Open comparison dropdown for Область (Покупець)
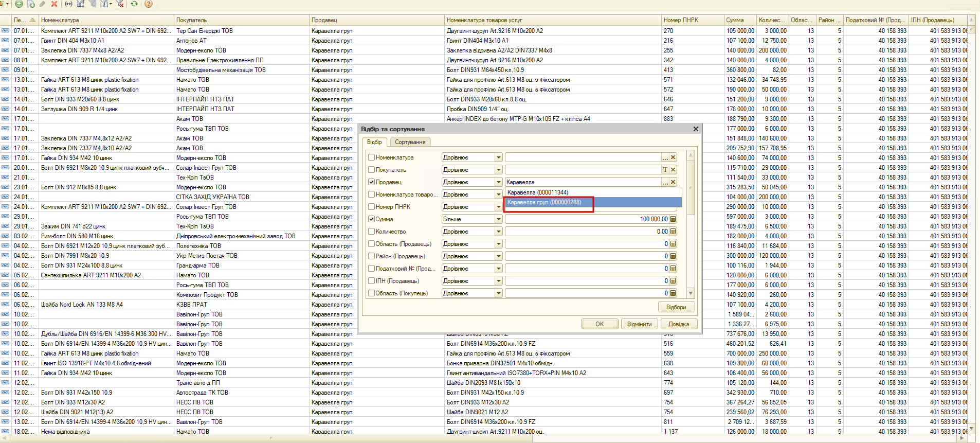This screenshot has width=980, height=443. 498,293
